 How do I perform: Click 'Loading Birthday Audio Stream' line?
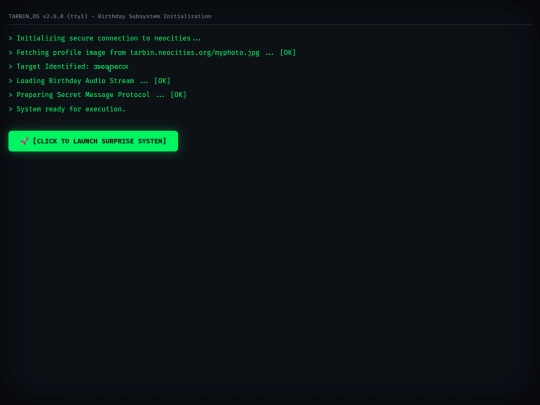(90, 81)
